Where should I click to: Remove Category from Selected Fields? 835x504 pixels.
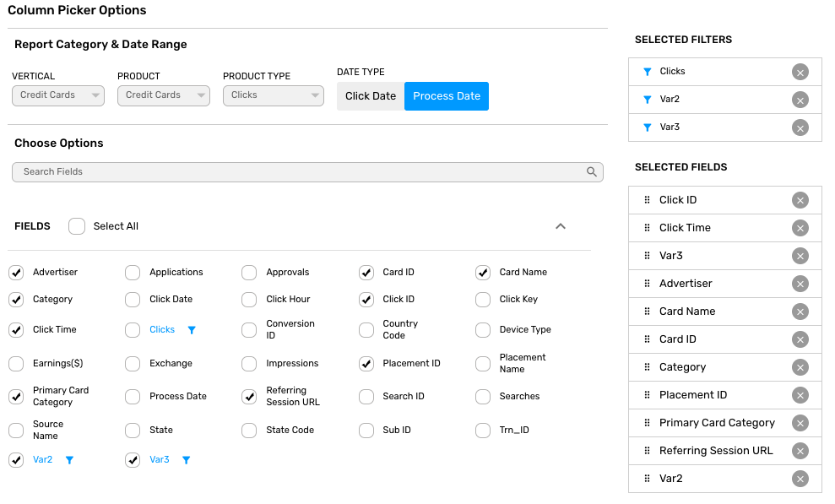tap(800, 367)
